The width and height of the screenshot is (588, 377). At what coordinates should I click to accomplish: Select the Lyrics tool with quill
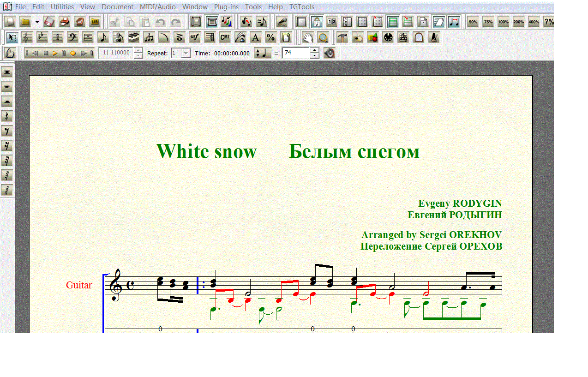(240, 38)
